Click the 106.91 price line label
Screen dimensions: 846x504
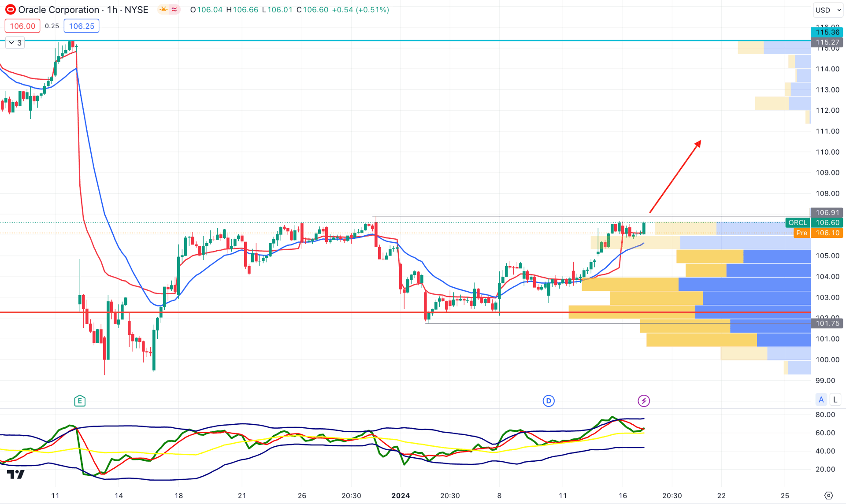(827, 213)
